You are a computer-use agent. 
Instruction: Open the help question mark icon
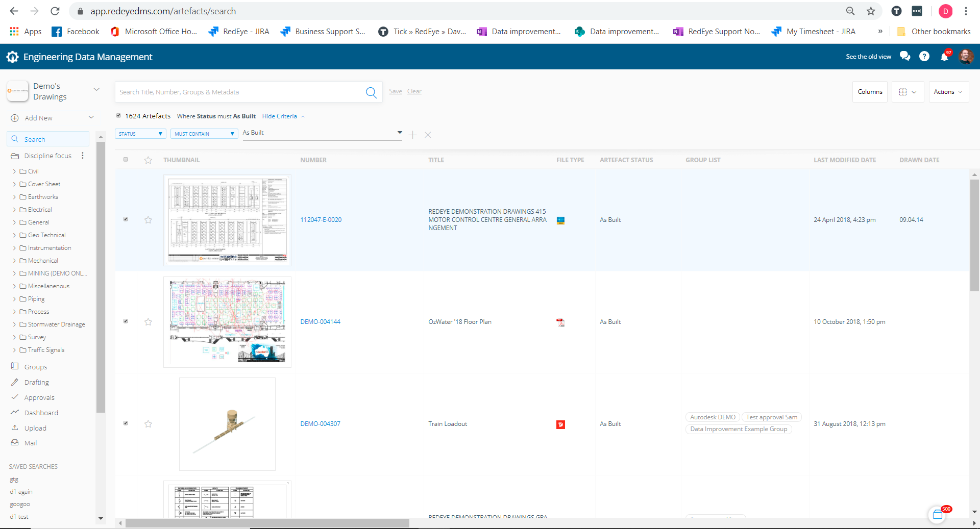[924, 57]
